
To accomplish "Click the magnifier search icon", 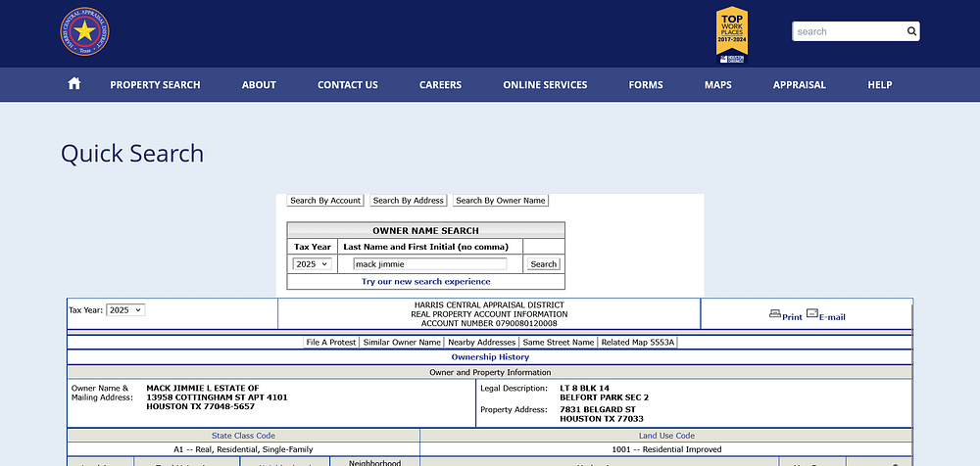I will pos(911,31).
